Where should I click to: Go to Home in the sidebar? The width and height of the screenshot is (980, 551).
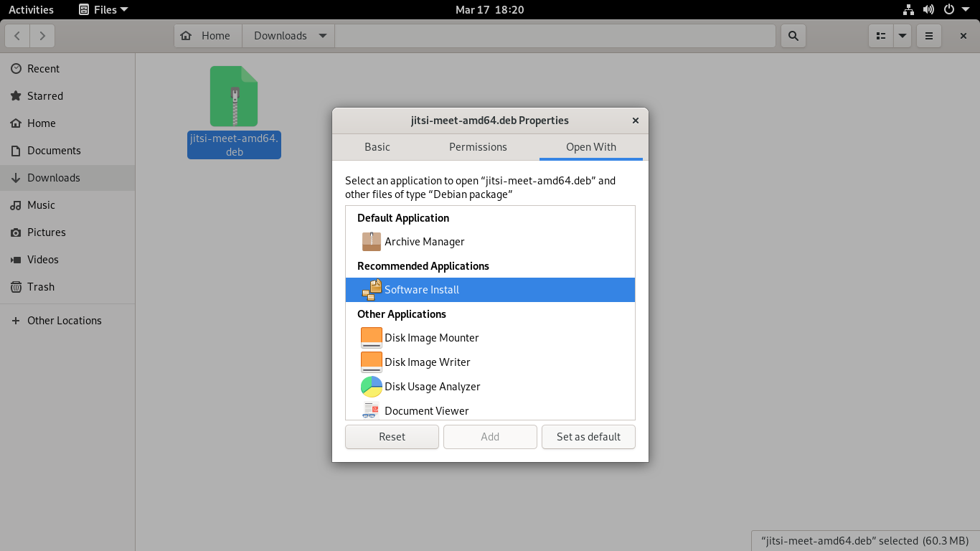(67, 123)
